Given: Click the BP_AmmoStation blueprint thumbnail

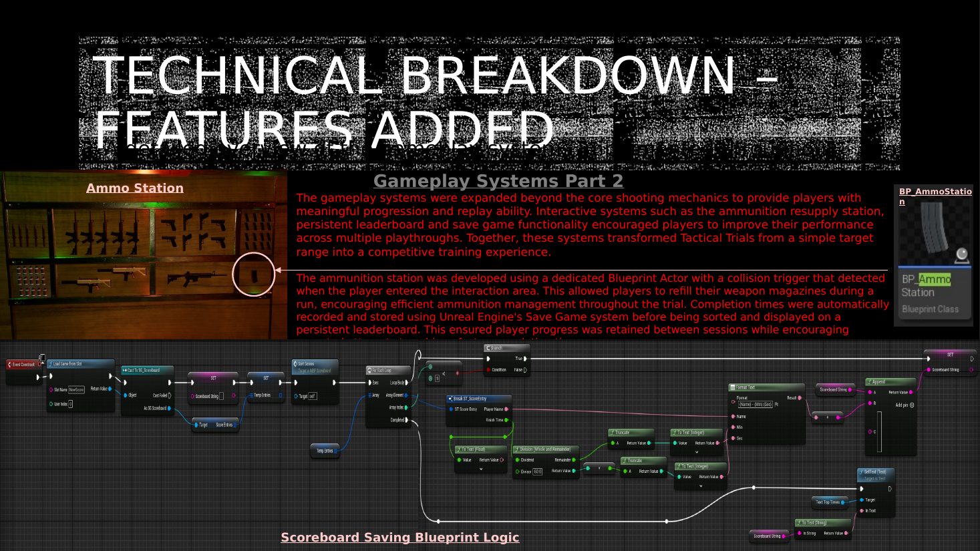Looking at the screenshot, I should 933,256.
